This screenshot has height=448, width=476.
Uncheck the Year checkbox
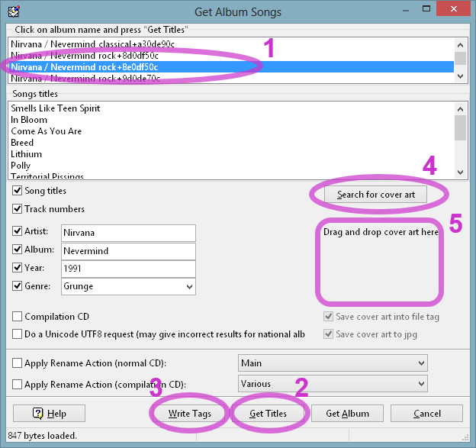tap(17, 268)
